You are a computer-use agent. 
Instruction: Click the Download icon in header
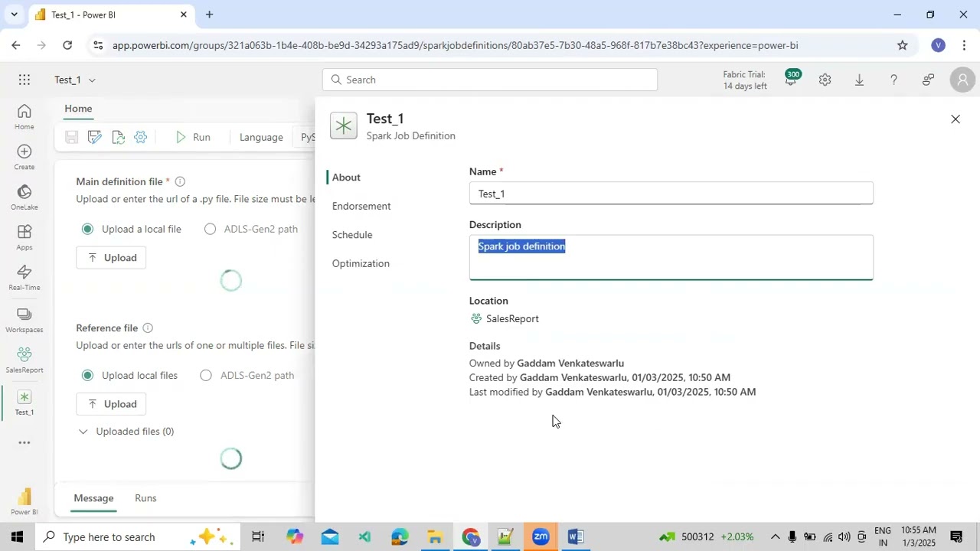859,80
